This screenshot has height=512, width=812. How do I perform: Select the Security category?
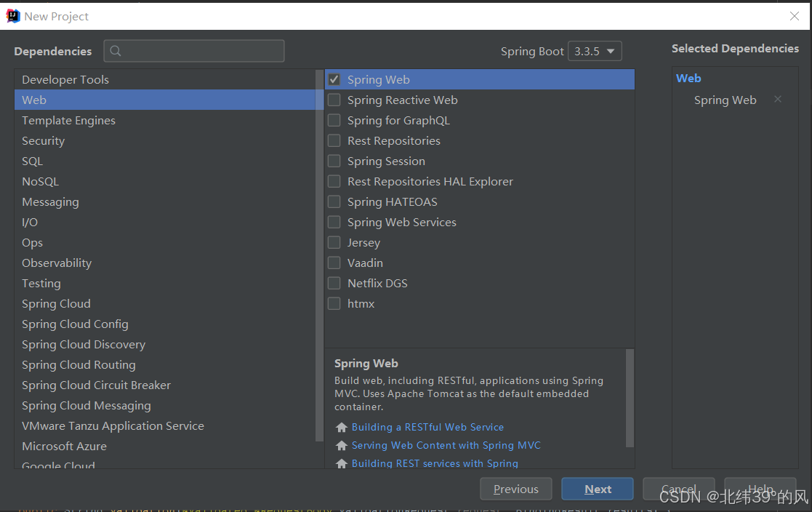click(x=43, y=140)
